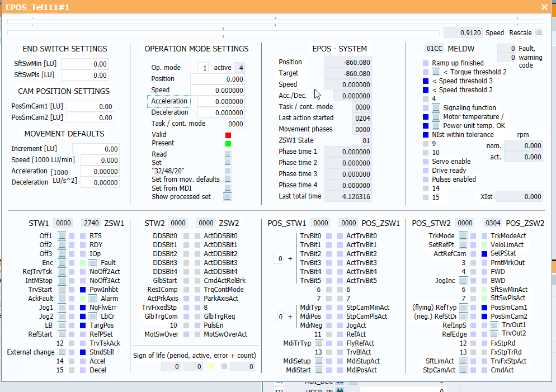Edit the SftSwMin [LU] field
Viewport: 556px width, 392px height.
tap(84, 64)
